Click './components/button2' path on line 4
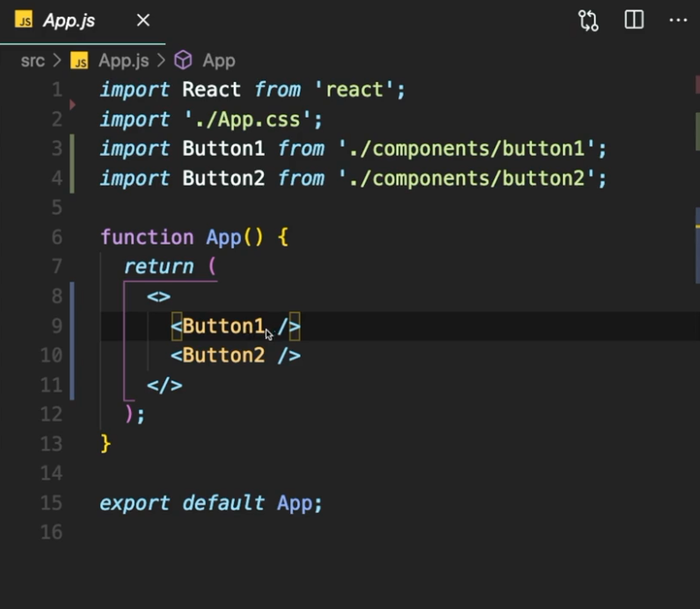Screen dimensions: 700x609 [x=466, y=179]
